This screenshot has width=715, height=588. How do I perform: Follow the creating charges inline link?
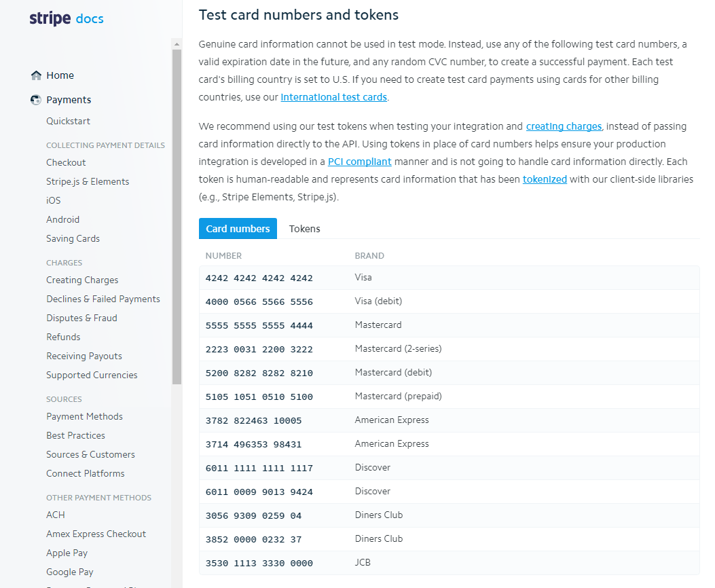[564, 126]
